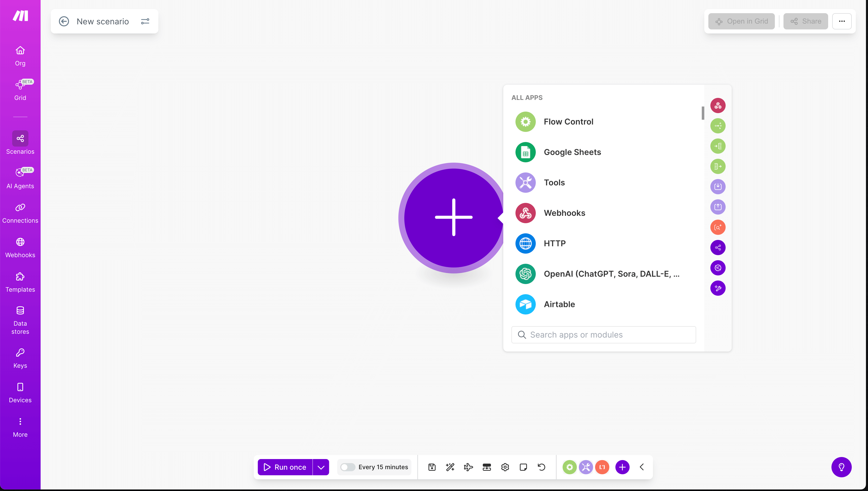Collapse the bottom right panel with the chevron

pyautogui.click(x=642, y=467)
